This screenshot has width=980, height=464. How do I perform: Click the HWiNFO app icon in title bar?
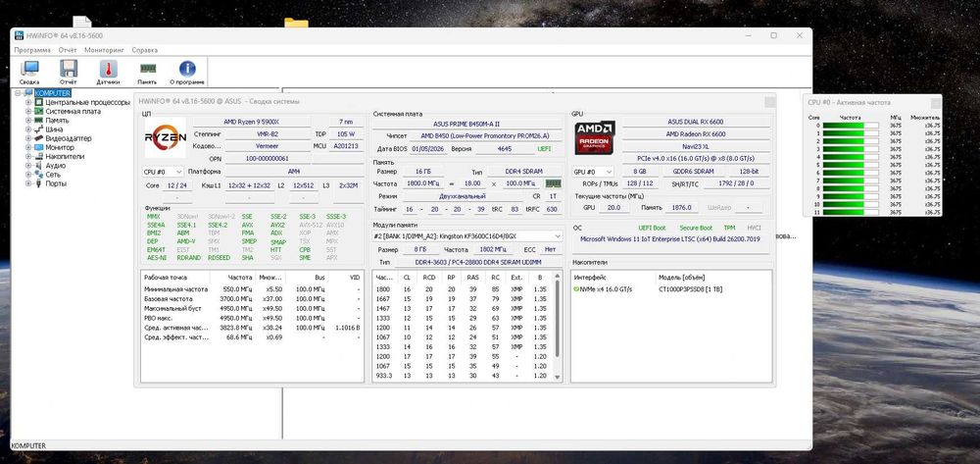tap(19, 35)
